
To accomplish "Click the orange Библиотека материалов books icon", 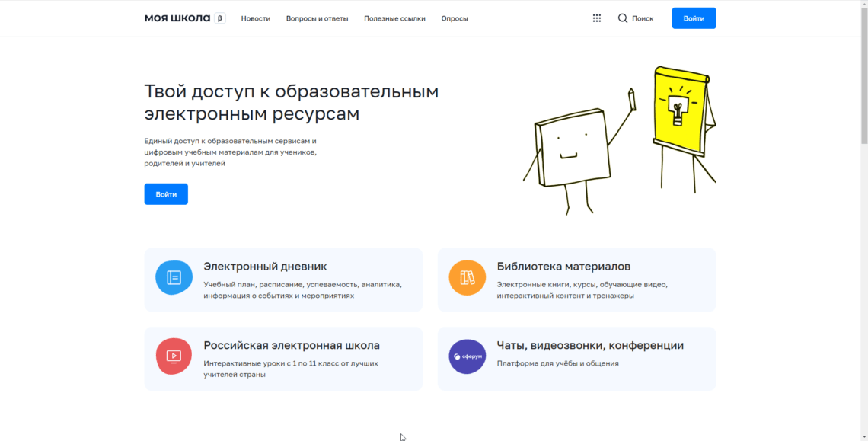I will tap(468, 277).
